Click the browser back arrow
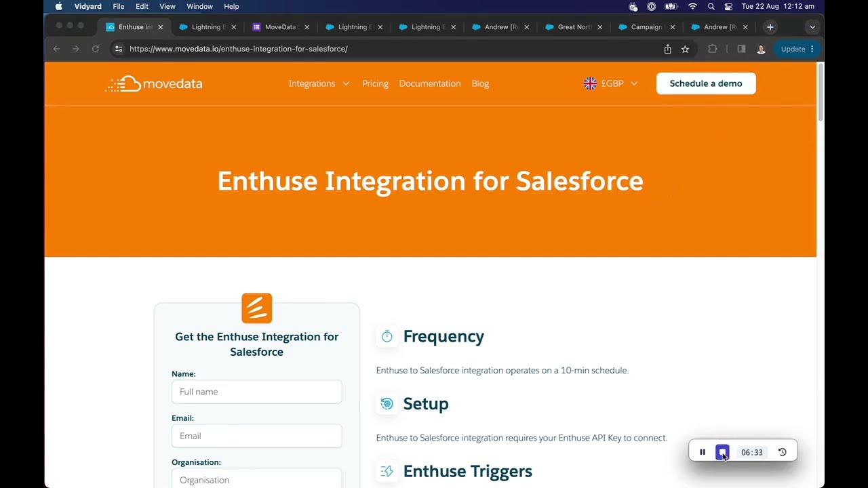Screen dimensions: 868x488 click(x=56, y=49)
